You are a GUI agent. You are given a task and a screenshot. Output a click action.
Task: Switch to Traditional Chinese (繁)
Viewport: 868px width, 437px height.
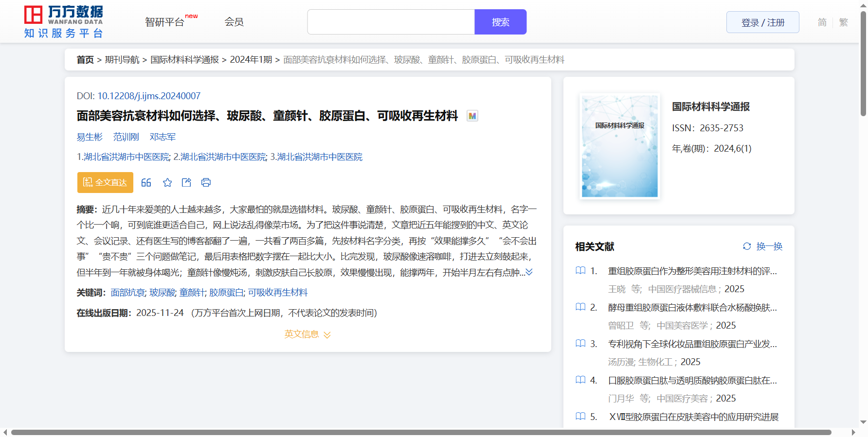point(843,22)
